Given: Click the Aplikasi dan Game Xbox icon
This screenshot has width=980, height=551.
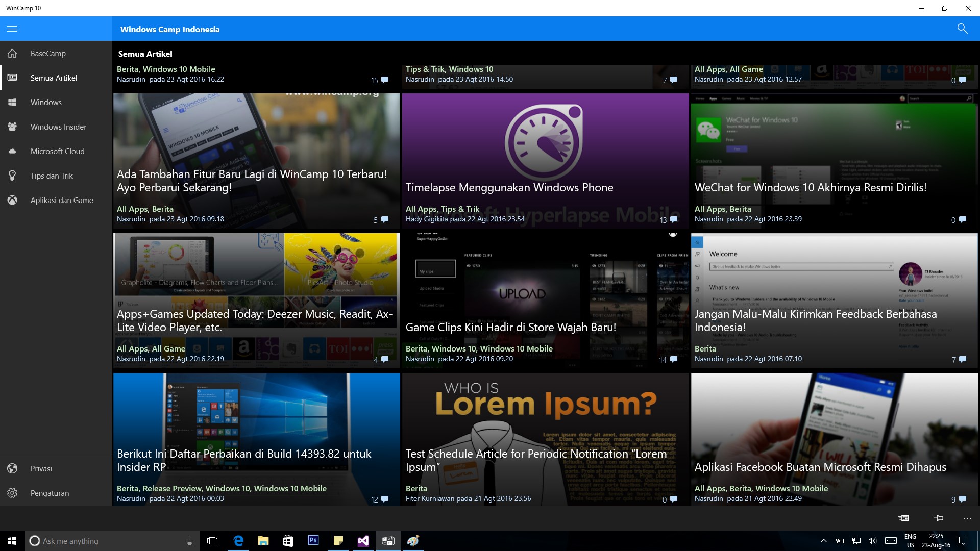Looking at the screenshot, I should (12, 201).
